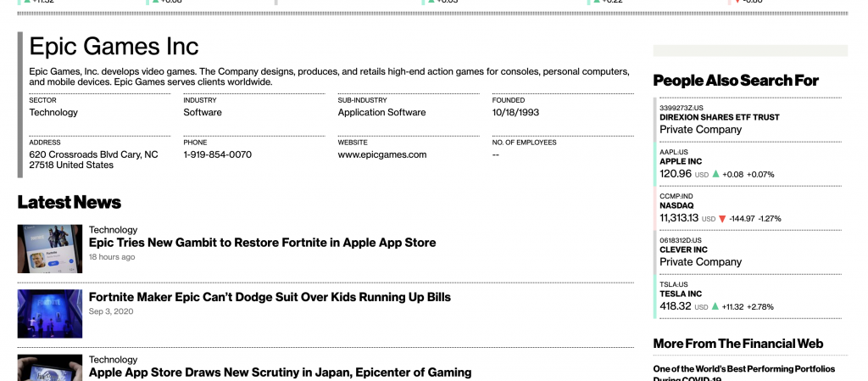This screenshot has height=381, width=868.
Task: Click Tesla's green up arrow indicator
Action: [715, 306]
